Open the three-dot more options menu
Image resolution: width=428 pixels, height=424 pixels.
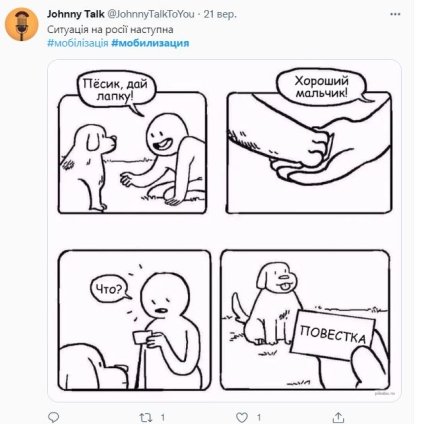point(395,14)
